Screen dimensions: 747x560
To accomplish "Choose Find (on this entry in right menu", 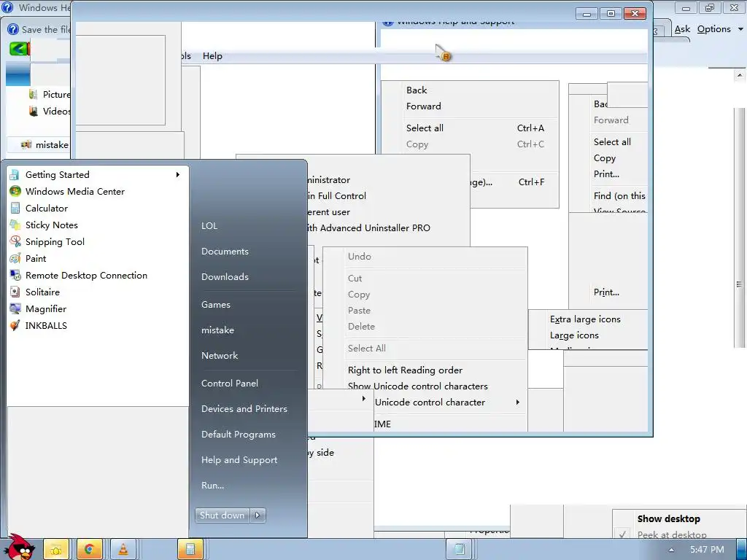I will (619, 196).
